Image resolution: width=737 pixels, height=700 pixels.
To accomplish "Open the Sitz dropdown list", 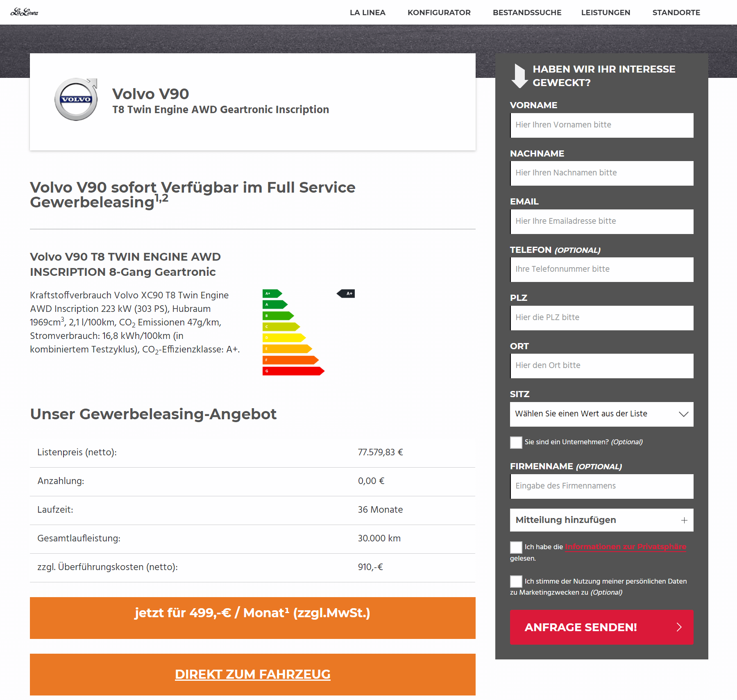I will click(x=602, y=414).
